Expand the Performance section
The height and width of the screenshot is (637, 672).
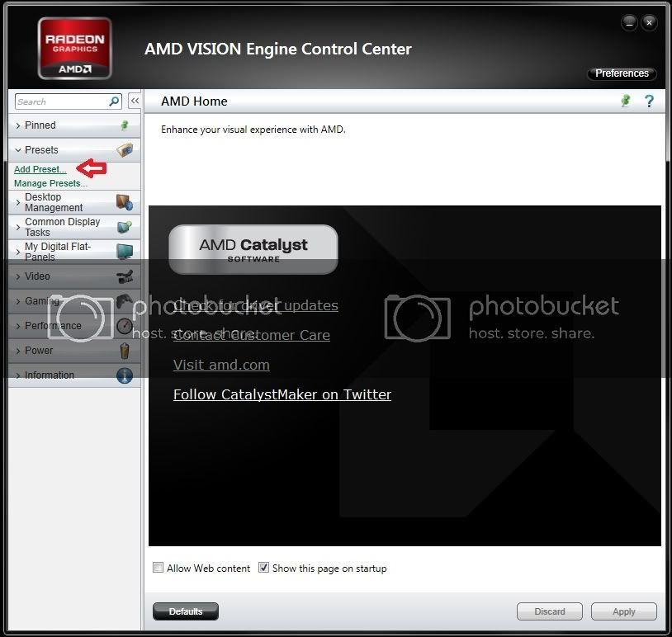click(17, 326)
